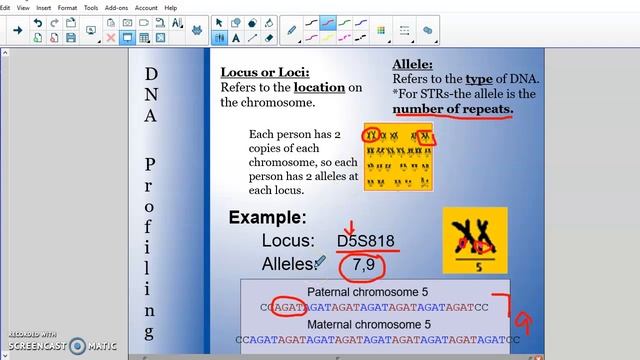Insert a table with the grid icon
Image resolution: width=640 pixels, height=360 pixels.
(144, 38)
